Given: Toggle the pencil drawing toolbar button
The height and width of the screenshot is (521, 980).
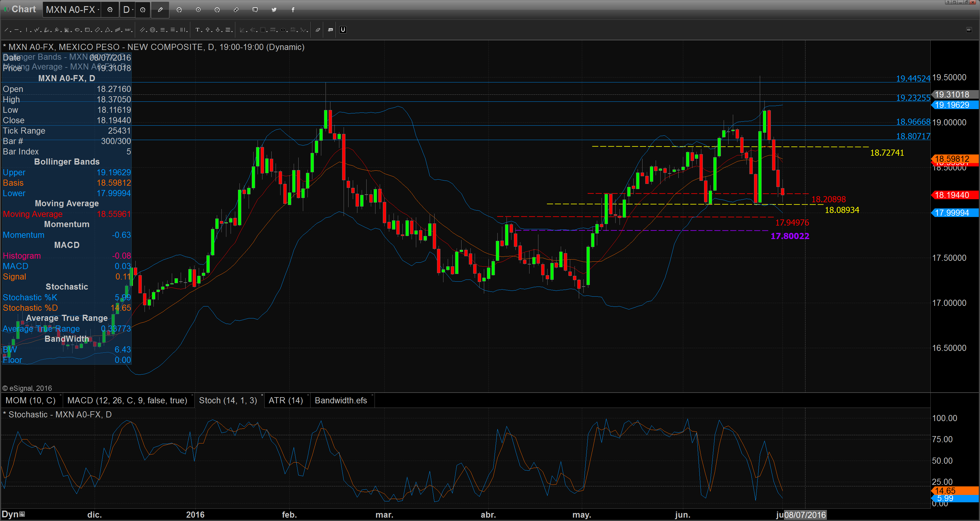Looking at the screenshot, I should (160, 10).
